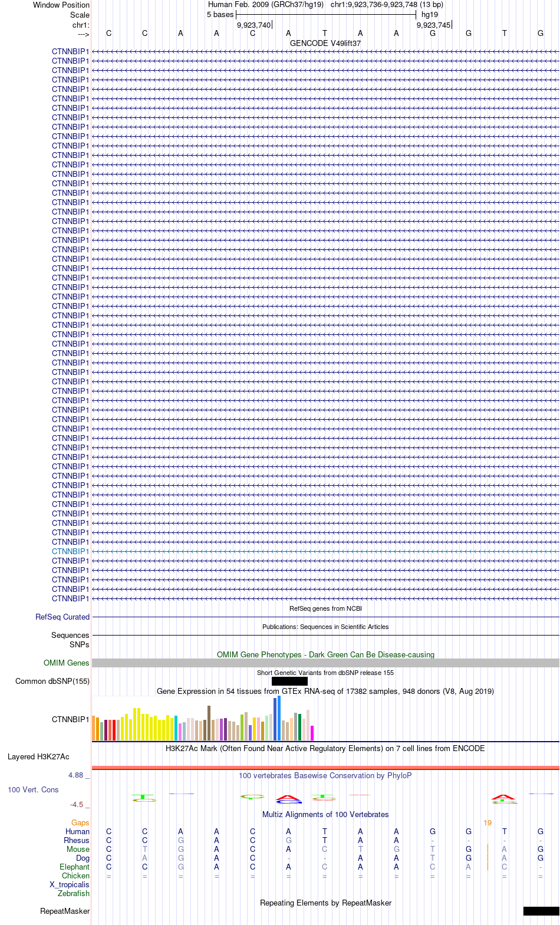The width and height of the screenshot is (560, 925).
Task: Click the Zebrafish alignment row label
Action: coord(74,893)
